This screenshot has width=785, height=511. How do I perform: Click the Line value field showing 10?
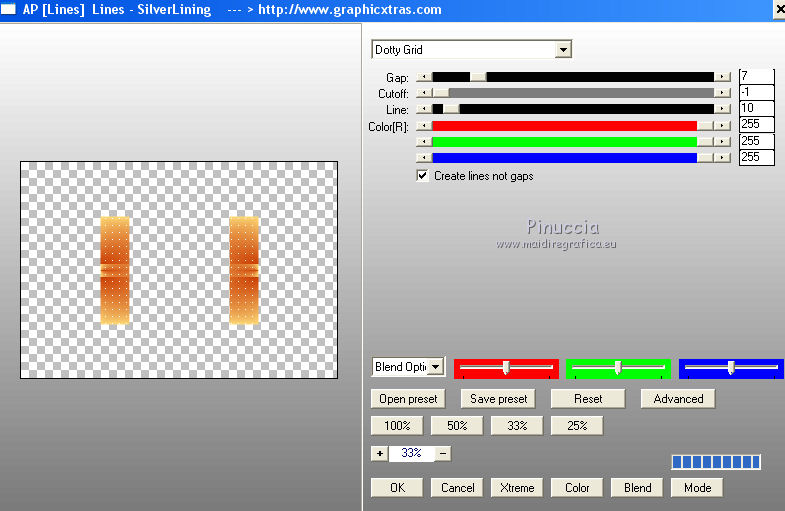pos(756,108)
